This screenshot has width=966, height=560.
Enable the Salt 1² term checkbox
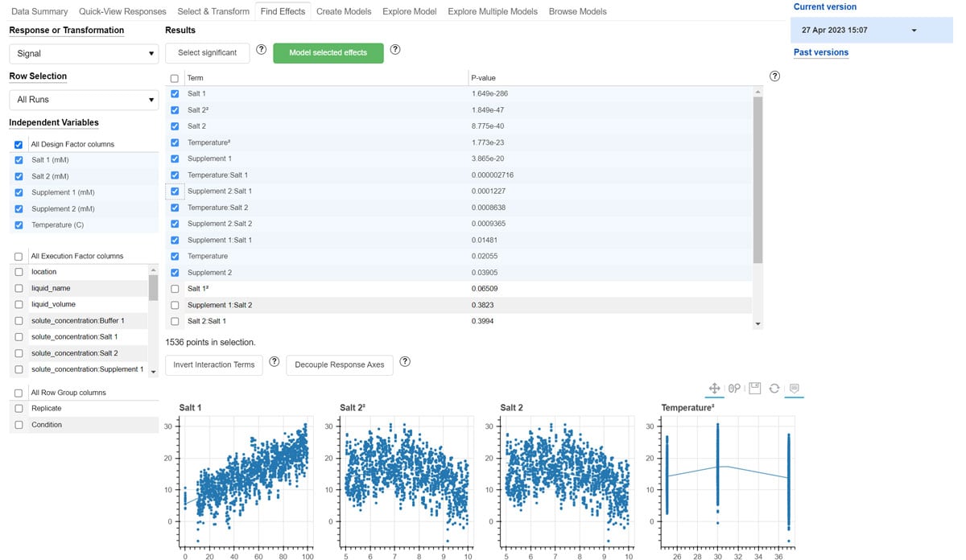click(175, 288)
